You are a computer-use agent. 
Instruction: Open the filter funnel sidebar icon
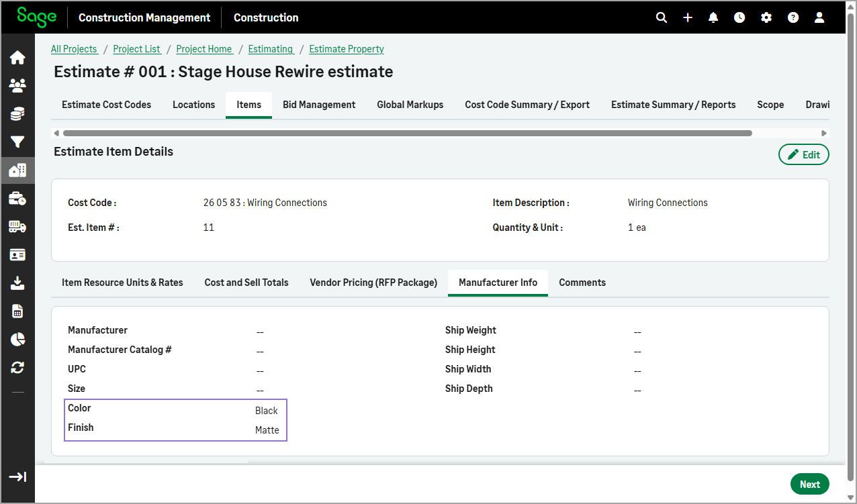coord(17,142)
